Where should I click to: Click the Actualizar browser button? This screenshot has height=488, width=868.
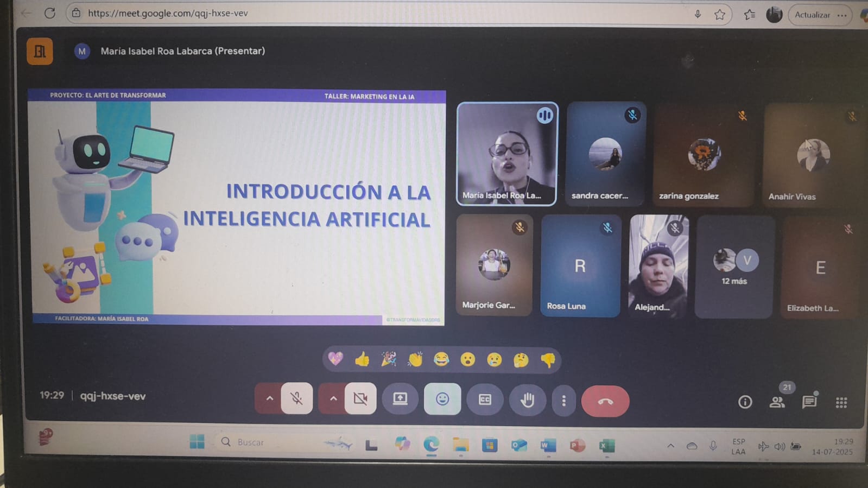(x=812, y=15)
